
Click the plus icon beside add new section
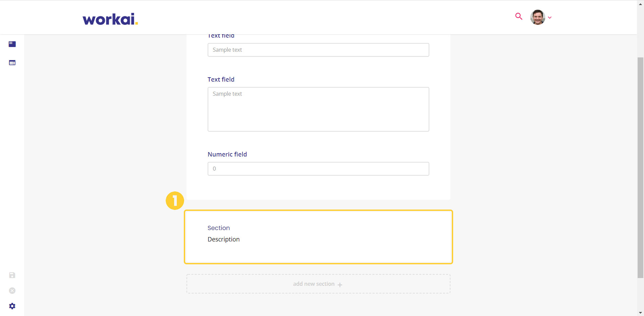tap(340, 285)
